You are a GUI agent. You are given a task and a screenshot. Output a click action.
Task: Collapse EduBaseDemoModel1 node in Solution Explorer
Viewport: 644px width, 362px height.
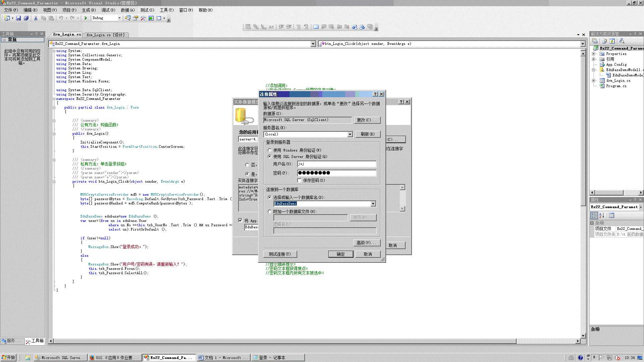point(594,70)
